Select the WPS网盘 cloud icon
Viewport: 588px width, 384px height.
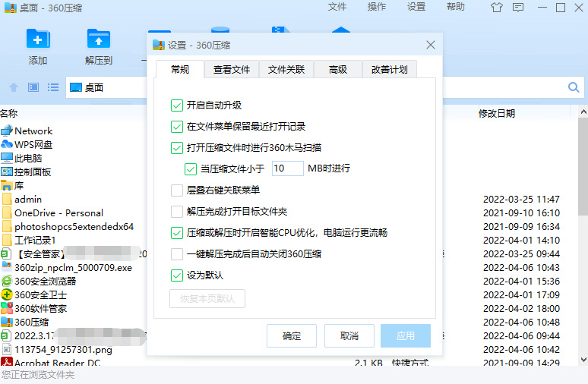7,145
